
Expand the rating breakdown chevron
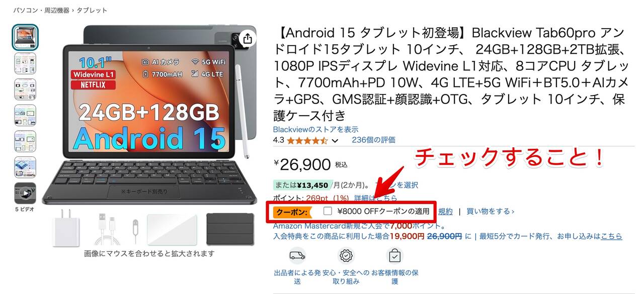(x=335, y=141)
